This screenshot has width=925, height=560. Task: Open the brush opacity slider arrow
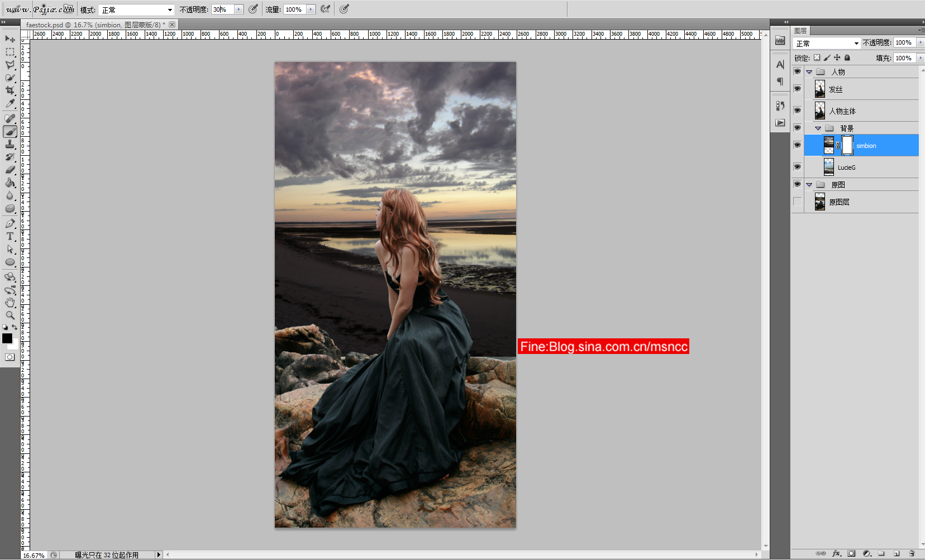click(x=239, y=9)
